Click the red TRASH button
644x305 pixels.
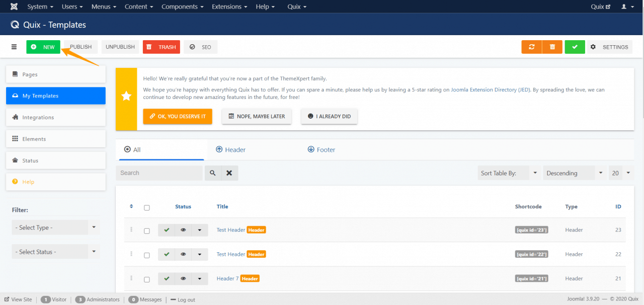coord(162,47)
